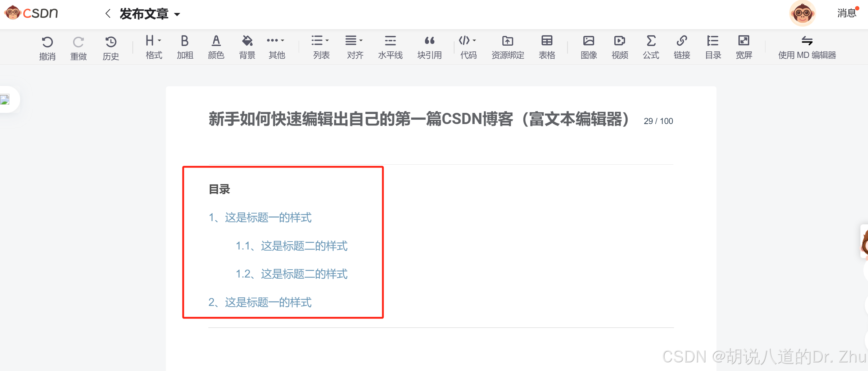Image resolution: width=868 pixels, height=371 pixels.
Task: Open the History (历史) tool
Action: (111, 48)
